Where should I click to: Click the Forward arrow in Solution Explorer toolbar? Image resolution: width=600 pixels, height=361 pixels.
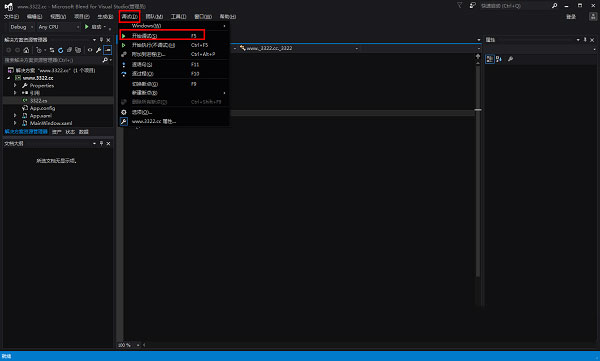[x=17, y=50]
